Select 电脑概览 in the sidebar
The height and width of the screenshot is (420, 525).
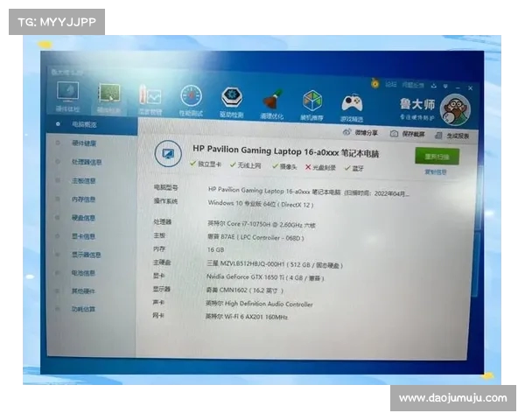pos(84,124)
